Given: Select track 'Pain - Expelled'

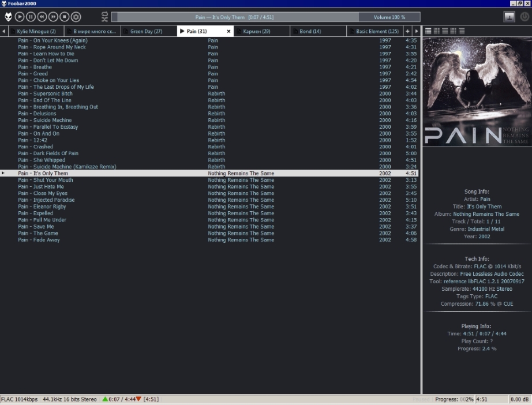Looking at the screenshot, I should (x=209, y=213).
